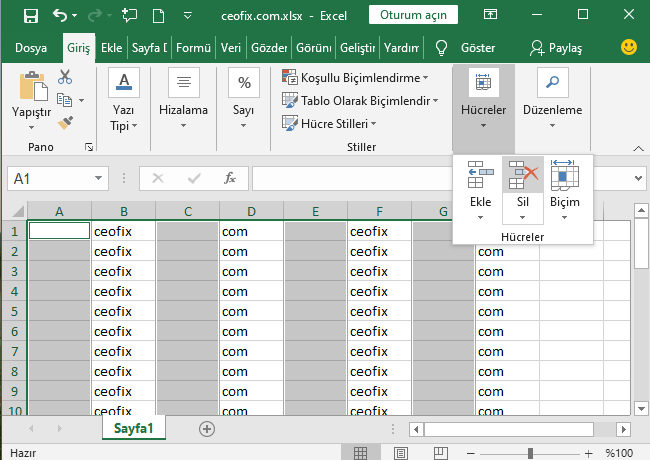
Task: Undo the last action
Action: tap(60, 16)
